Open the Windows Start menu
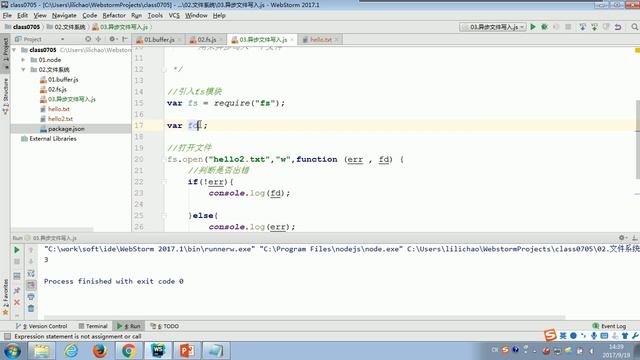Screen dimensions: 640x360 click(x=12, y=351)
